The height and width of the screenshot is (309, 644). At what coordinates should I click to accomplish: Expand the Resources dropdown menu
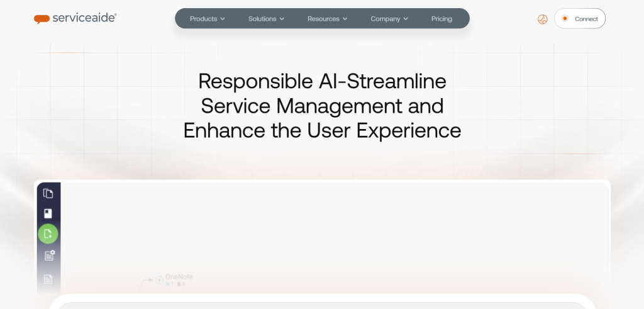coord(327,19)
